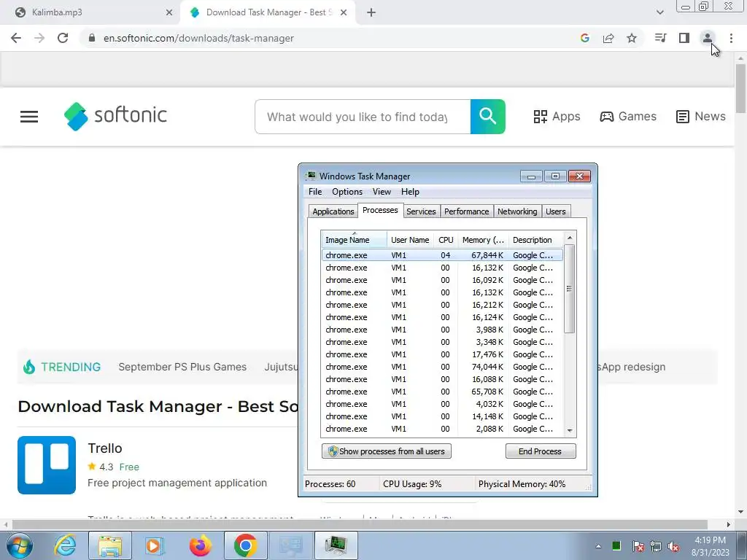
Task: Launch Internet Explorer from taskbar
Action: click(x=65, y=545)
